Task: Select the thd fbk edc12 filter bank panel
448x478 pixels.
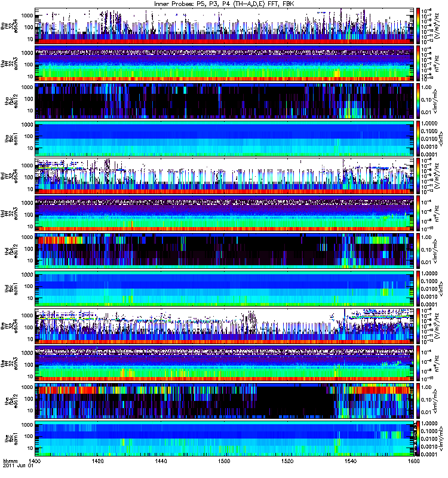Action: pyautogui.click(x=225, y=251)
